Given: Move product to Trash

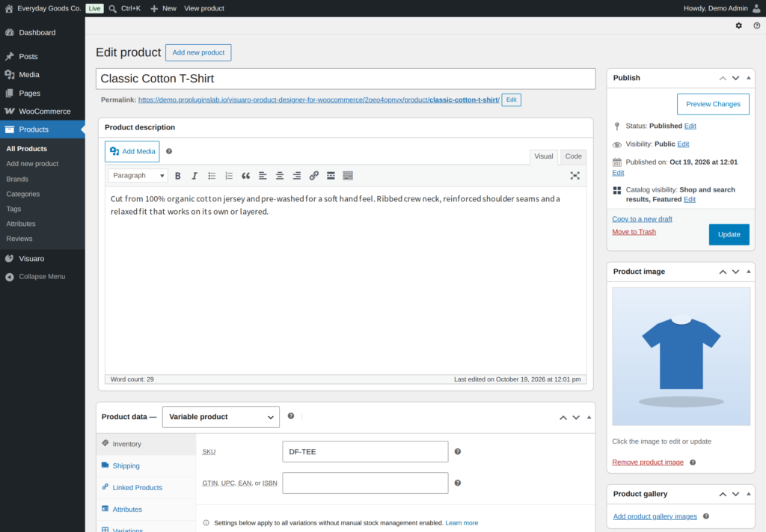Looking at the screenshot, I should click(x=634, y=232).
